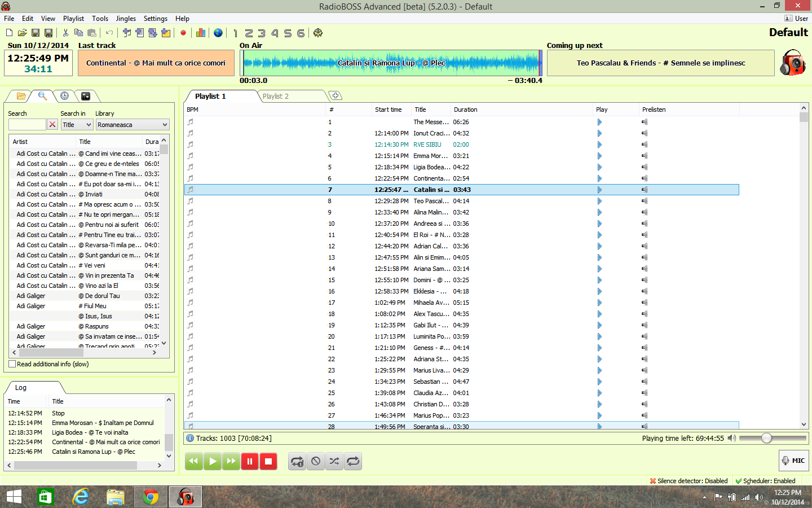
Task: Start recording with the red dot icon
Action: 183,33
